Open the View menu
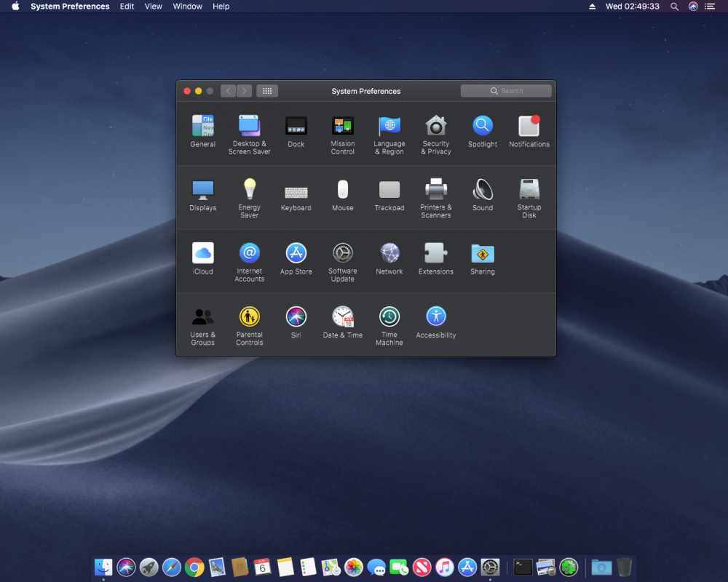 point(153,7)
